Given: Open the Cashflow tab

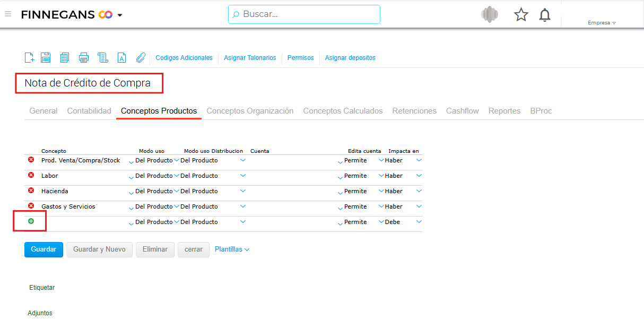Looking at the screenshot, I should click(463, 111).
